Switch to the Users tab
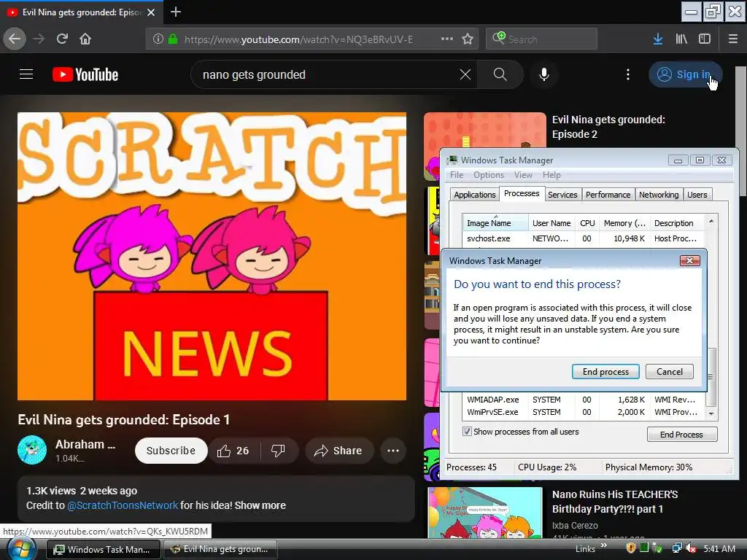747x560 pixels. point(697,194)
